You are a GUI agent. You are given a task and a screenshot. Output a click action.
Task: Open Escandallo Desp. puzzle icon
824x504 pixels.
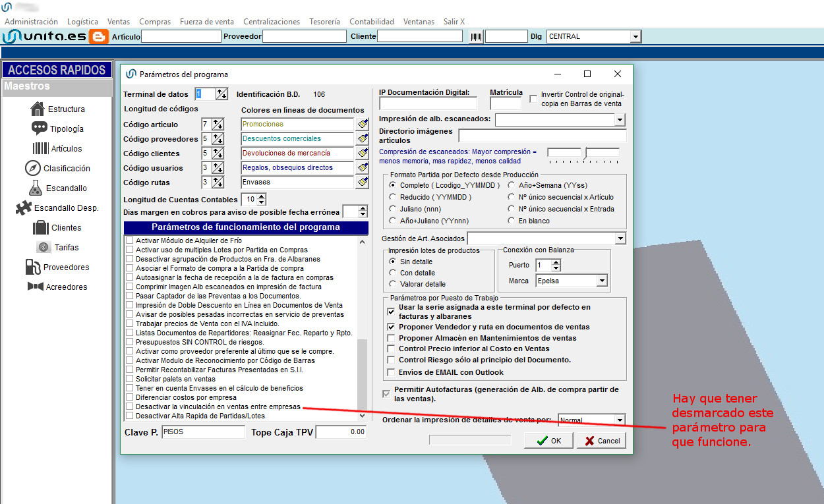(x=23, y=208)
